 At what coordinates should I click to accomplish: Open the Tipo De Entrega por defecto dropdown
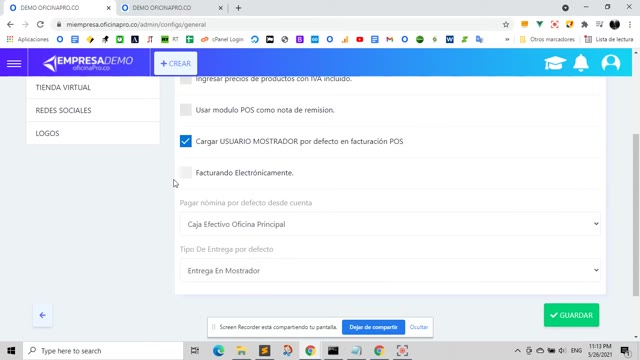[x=390, y=271]
